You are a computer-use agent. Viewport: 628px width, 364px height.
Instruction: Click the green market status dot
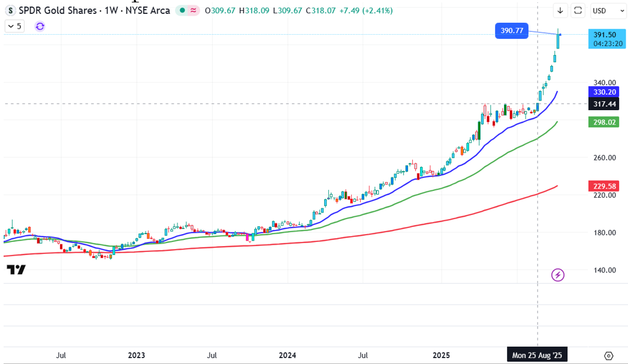tap(180, 10)
